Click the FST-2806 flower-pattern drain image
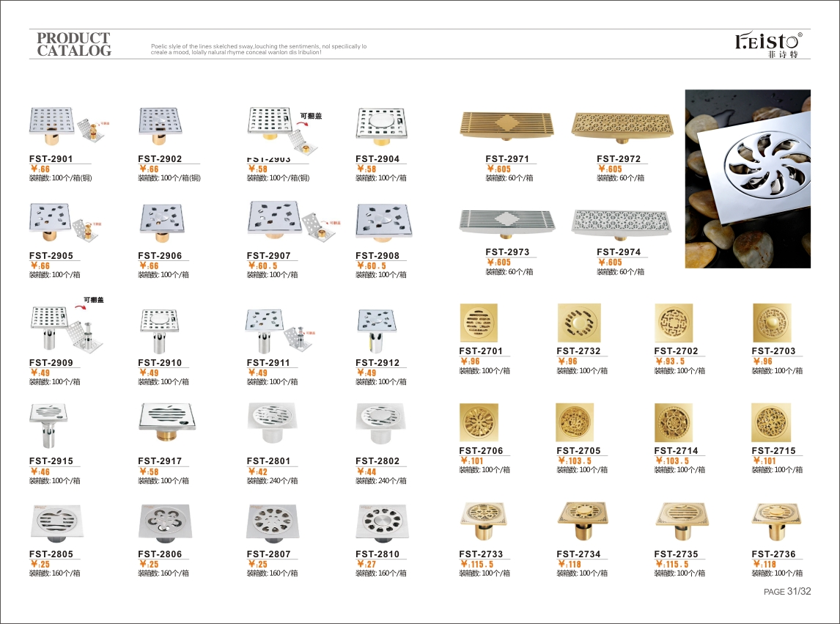This screenshot has height=624, width=840. click(x=165, y=522)
